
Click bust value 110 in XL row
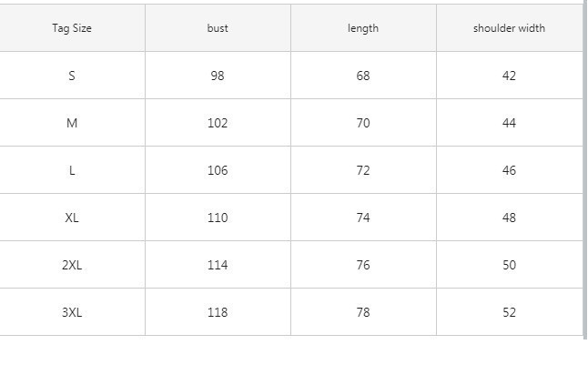tap(218, 218)
